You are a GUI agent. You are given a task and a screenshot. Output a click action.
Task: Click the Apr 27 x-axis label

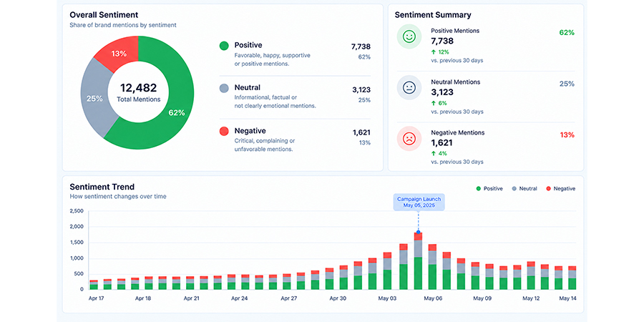coord(288,298)
